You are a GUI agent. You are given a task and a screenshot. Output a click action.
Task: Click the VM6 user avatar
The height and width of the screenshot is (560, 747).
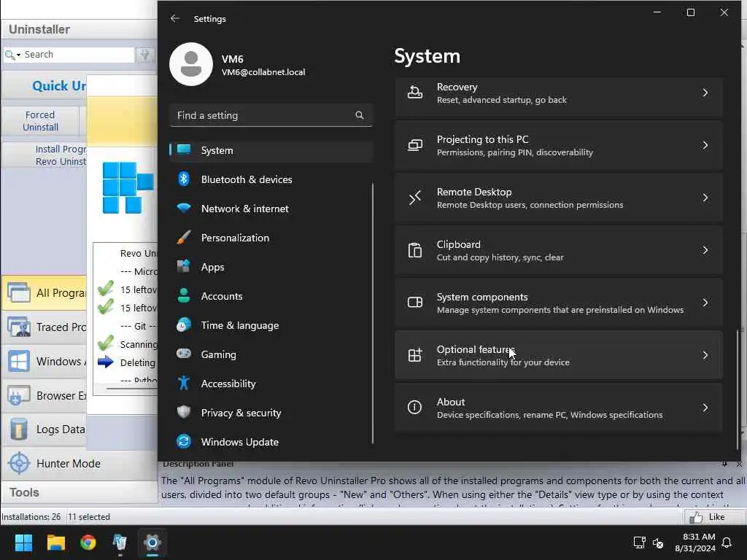coord(191,64)
